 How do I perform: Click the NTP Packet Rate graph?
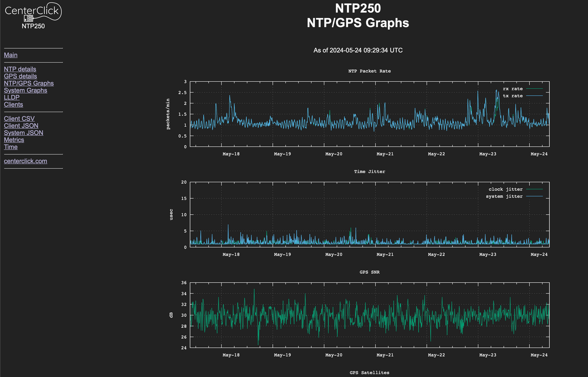click(369, 114)
